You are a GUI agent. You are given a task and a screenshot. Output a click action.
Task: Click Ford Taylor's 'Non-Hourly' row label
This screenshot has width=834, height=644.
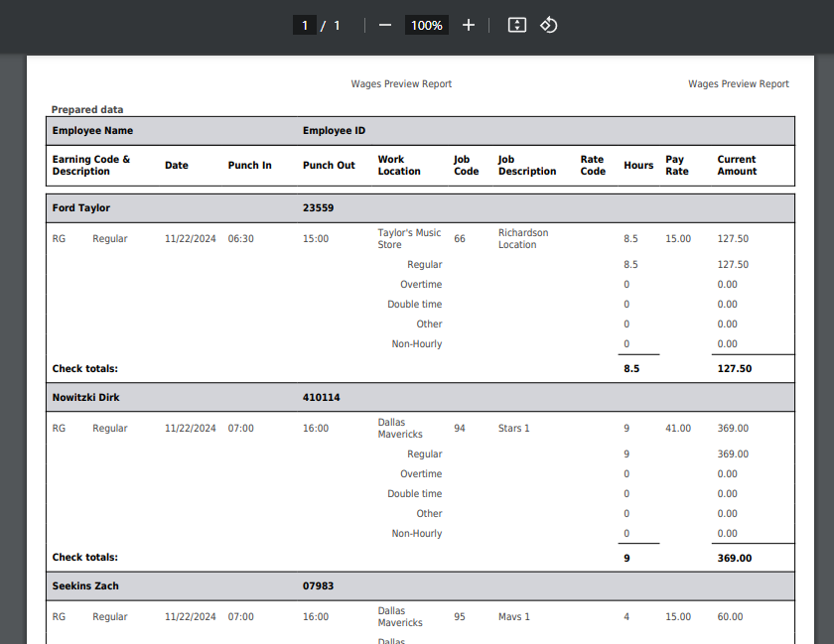point(416,344)
